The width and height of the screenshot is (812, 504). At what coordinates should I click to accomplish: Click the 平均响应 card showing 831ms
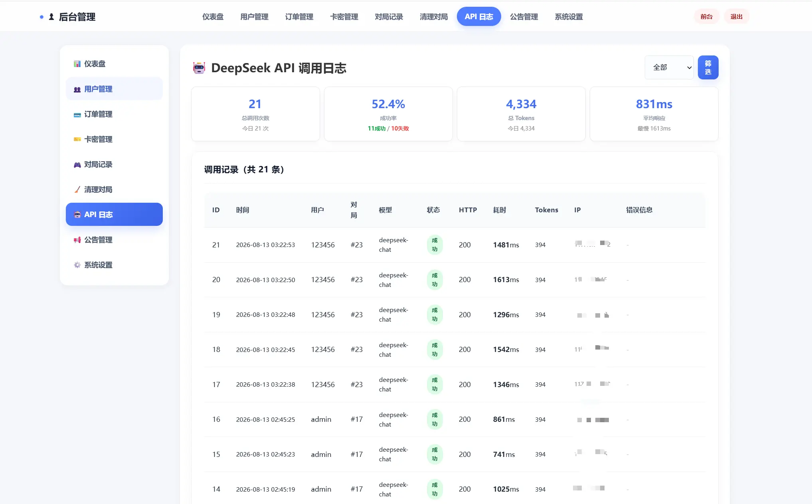[x=654, y=114]
